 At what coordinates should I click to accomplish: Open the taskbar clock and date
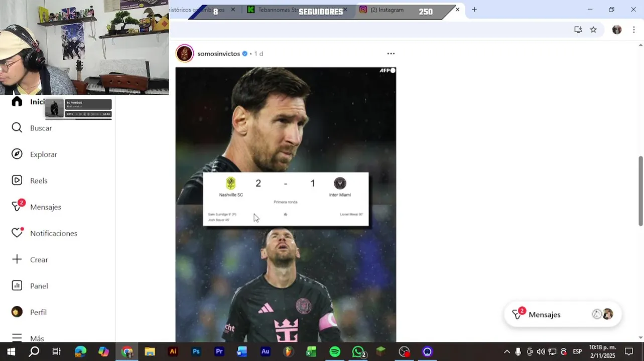[602, 351]
